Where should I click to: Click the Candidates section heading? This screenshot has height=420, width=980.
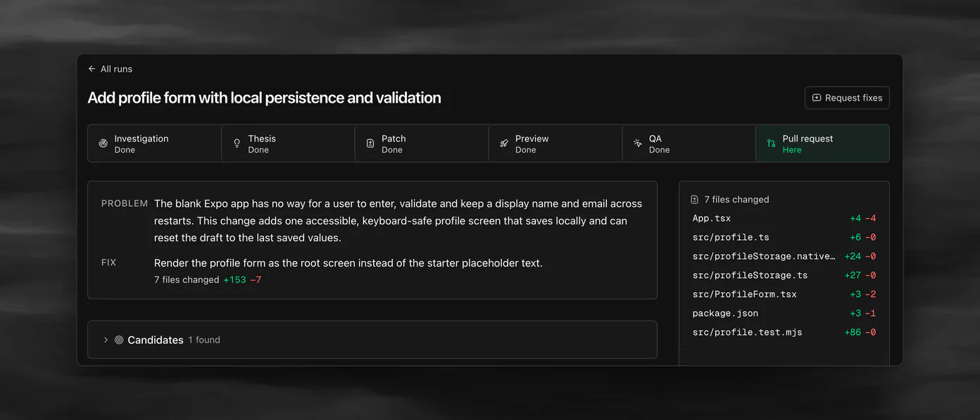(x=156, y=340)
